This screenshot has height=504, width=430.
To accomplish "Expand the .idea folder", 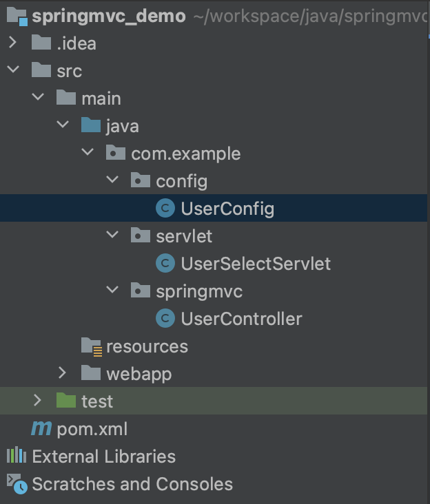I will pos(12,43).
